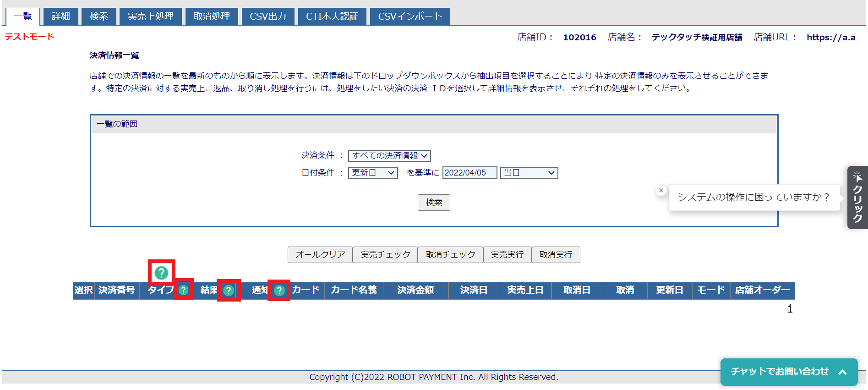This screenshot has width=868, height=390.
Task: Go to the 実売上処理 tab
Action: click(150, 16)
